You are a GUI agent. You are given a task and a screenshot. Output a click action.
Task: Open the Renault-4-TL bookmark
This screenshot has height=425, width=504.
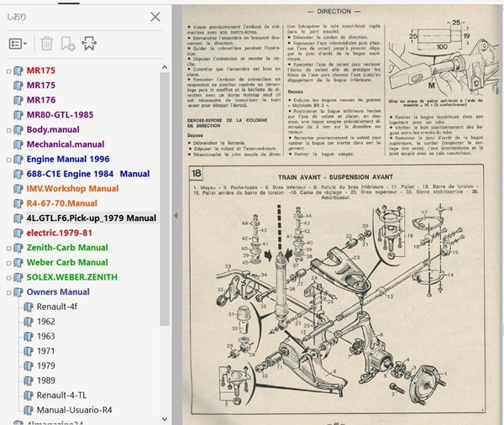click(61, 396)
